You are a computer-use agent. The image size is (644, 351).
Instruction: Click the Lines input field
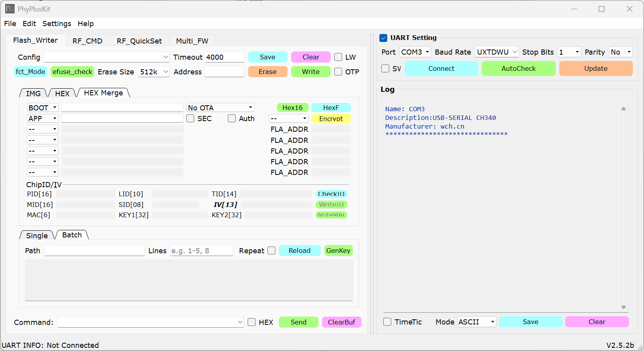201,250
